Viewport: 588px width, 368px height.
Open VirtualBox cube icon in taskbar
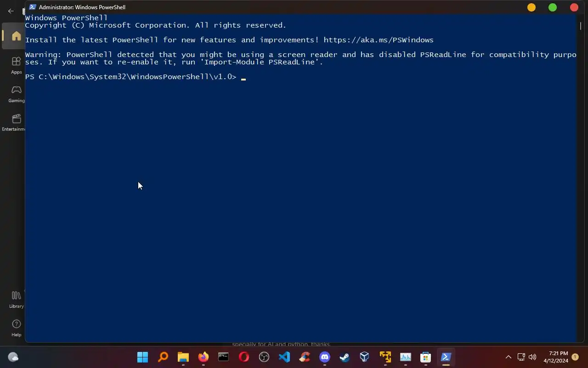(x=365, y=357)
